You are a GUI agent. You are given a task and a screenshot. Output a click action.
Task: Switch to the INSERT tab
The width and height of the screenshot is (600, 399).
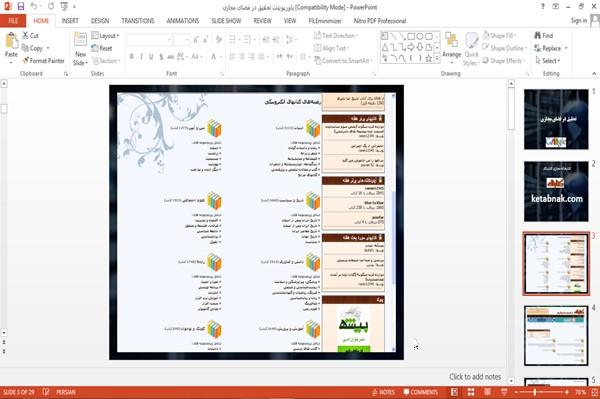pyautogui.click(x=70, y=21)
